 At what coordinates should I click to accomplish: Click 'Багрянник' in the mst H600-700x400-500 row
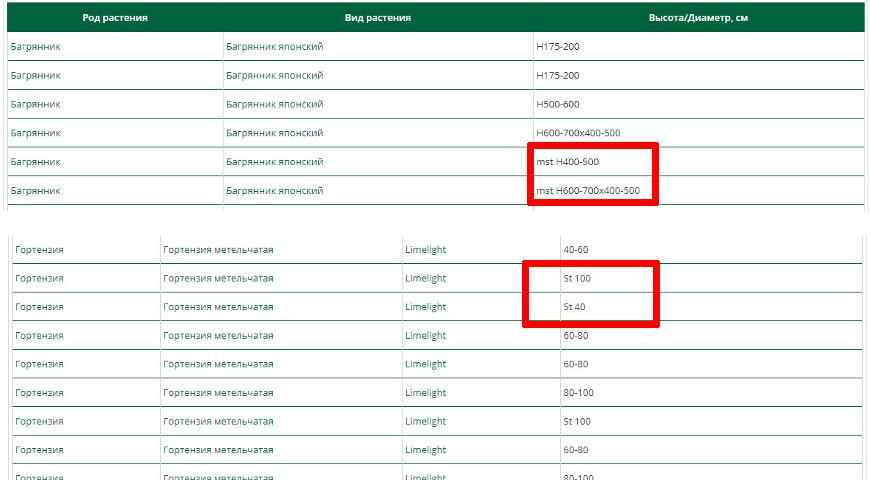(x=36, y=191)
